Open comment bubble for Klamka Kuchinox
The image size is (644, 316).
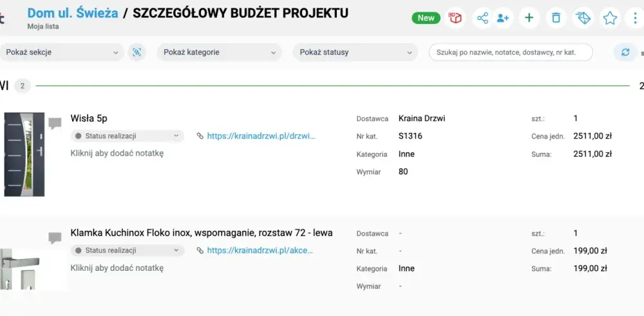coord(55,238)
